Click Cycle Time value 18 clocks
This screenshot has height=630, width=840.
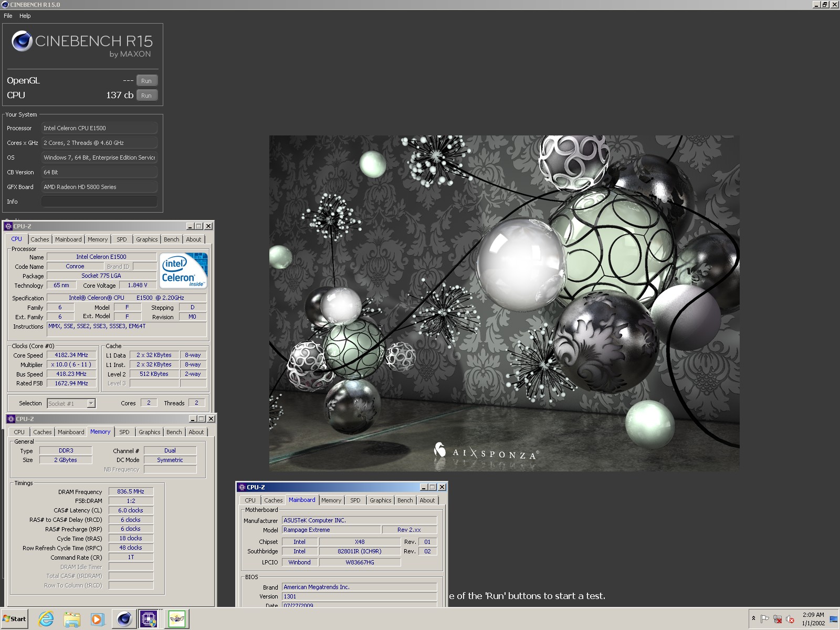pos(131,538)
